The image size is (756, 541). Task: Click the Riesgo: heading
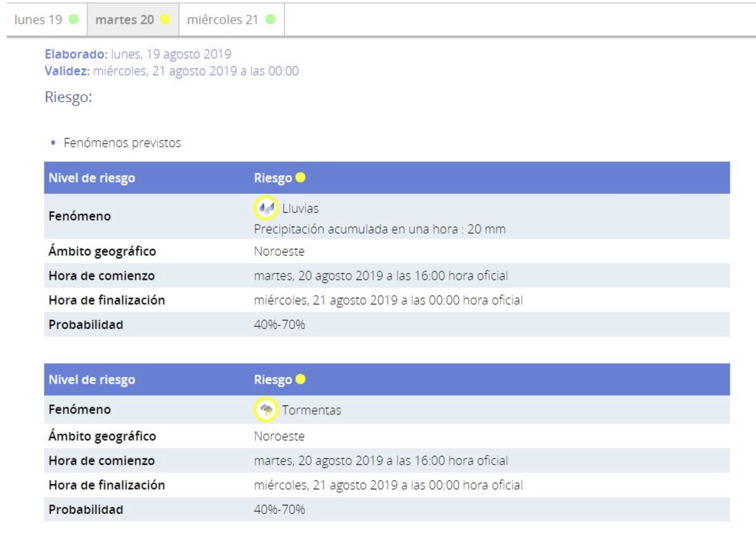click(x=68, y=97)
